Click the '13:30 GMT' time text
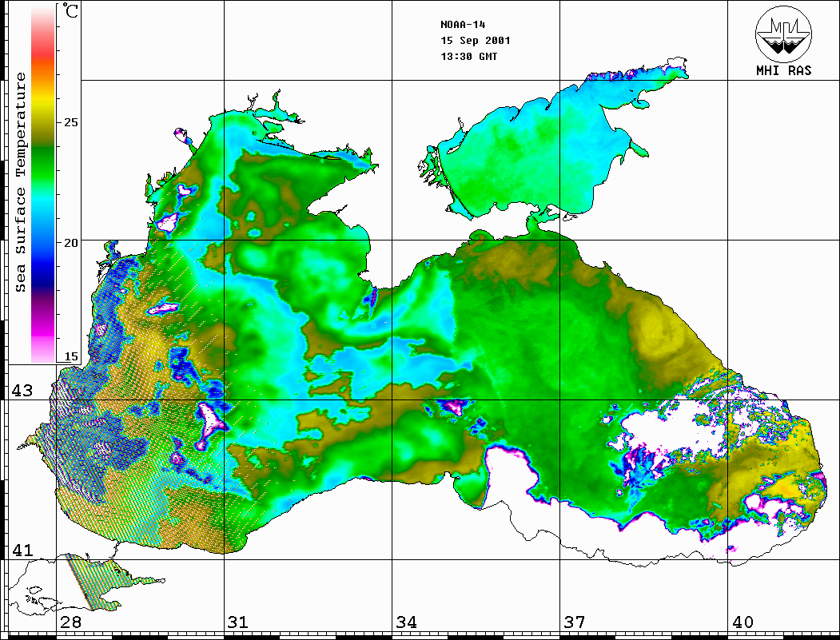The height and width of the screenshot is (640, 840). [468, 56]
